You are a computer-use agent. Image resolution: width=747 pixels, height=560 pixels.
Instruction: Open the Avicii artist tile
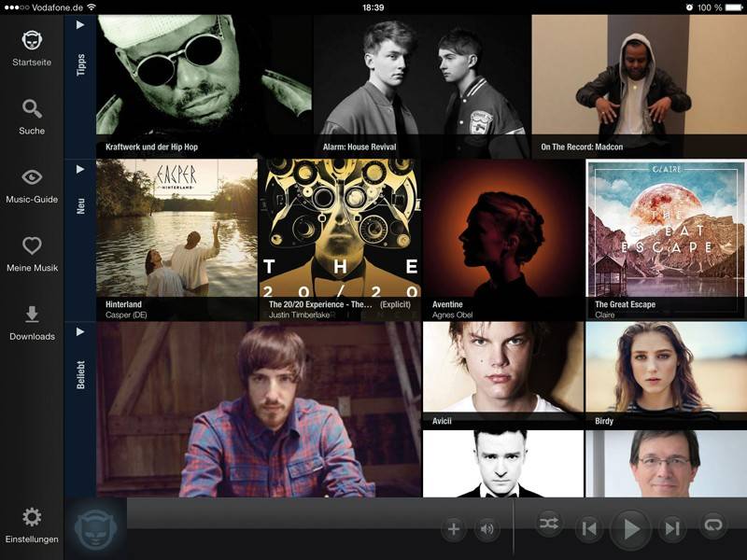tap(503, 375)
